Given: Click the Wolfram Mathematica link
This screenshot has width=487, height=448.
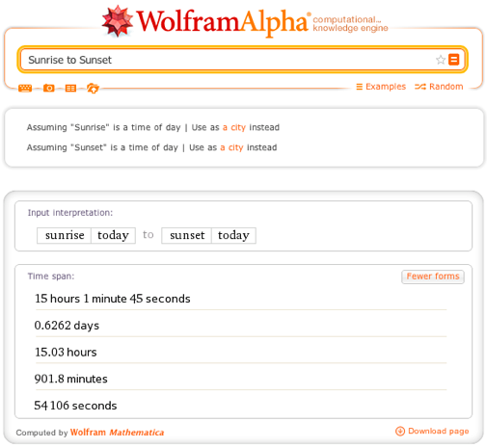Looking at the screenshot, I should tap(117, 433).
